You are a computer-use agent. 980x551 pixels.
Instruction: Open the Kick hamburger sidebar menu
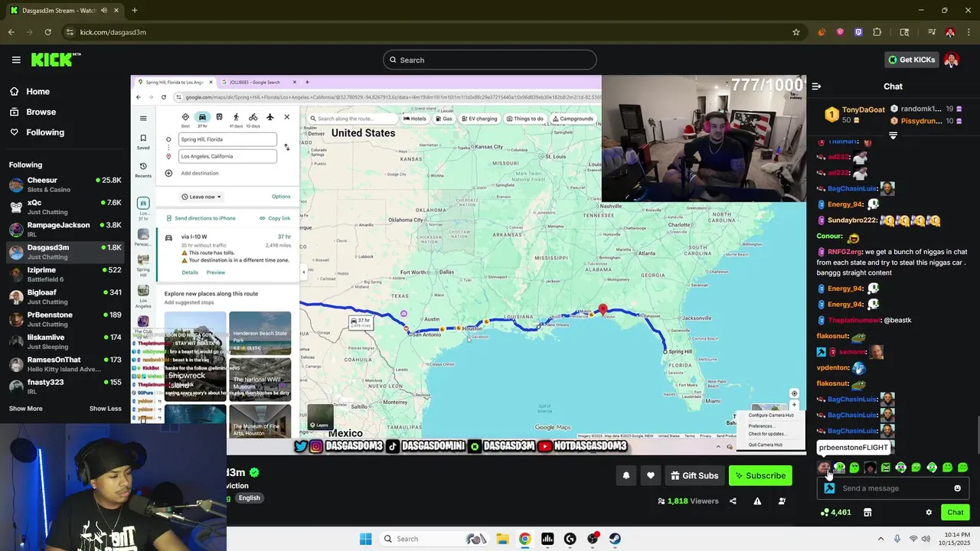[16, 60]
